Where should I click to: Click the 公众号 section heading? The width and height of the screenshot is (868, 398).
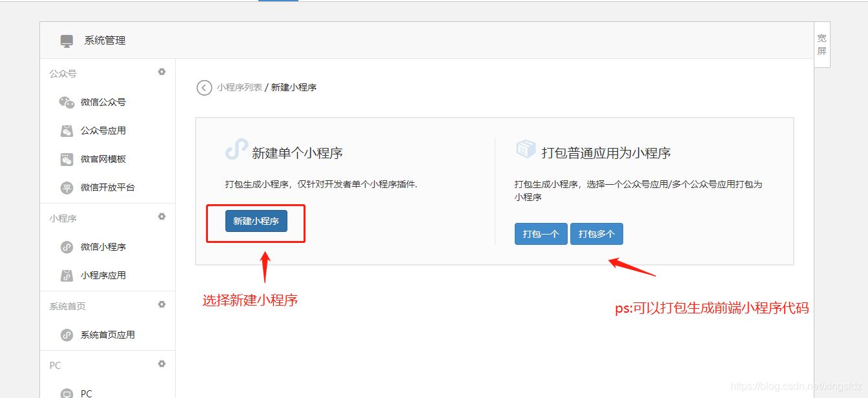pos(63,74)
